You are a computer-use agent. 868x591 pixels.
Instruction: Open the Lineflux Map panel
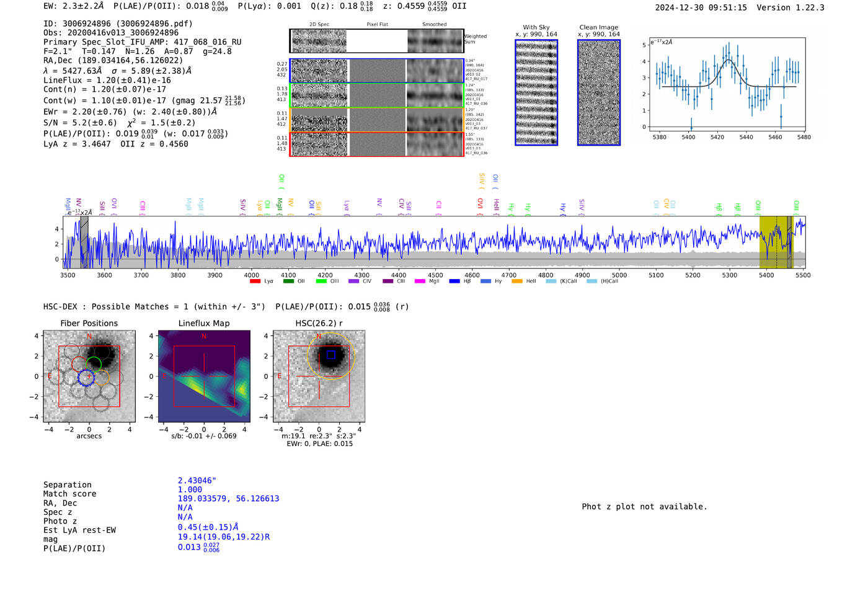pos(204,376)
